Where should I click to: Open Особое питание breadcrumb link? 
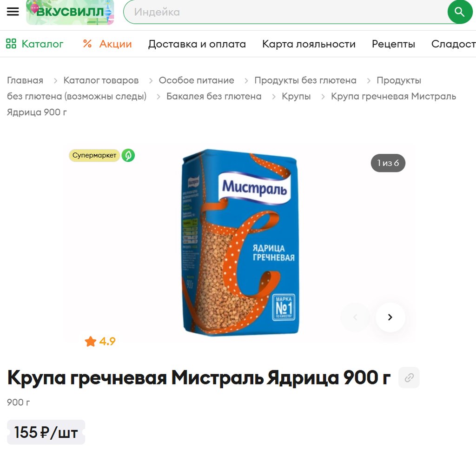click(x=197, y=80)
